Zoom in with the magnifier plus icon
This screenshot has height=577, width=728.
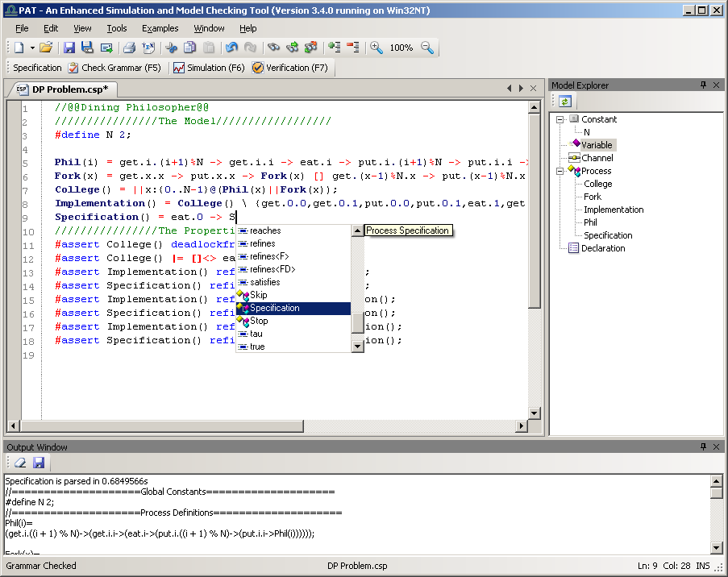tap(376, 48)
